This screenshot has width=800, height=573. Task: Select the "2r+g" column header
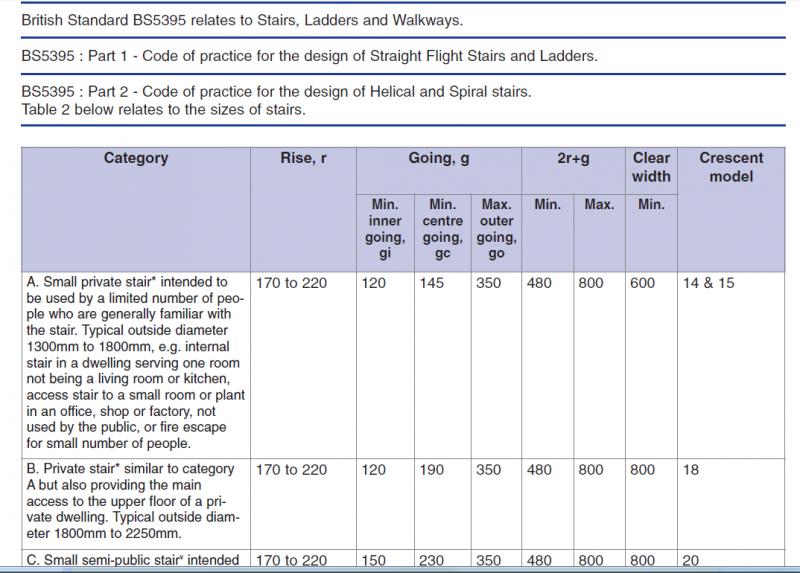(574, 158)
